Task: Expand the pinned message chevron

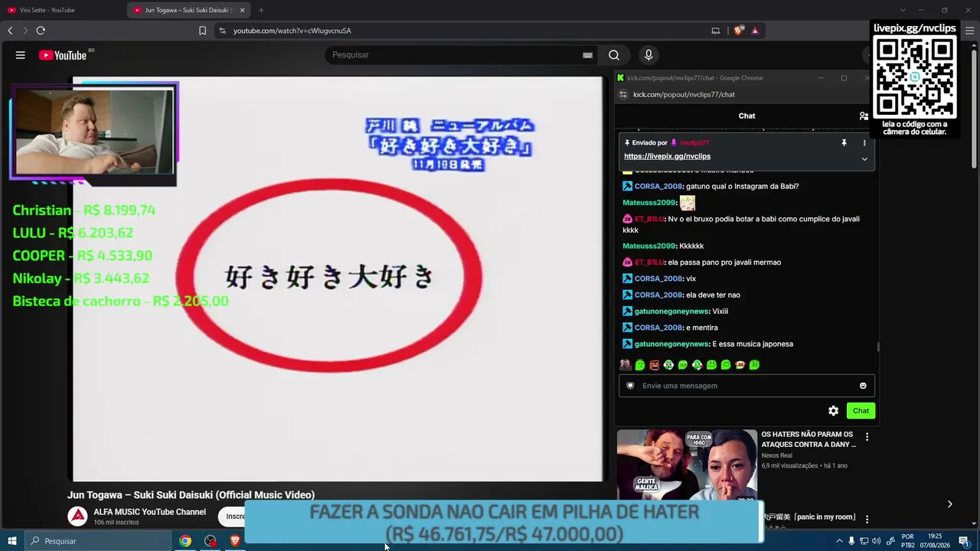Action: click(x=864, y=159)
